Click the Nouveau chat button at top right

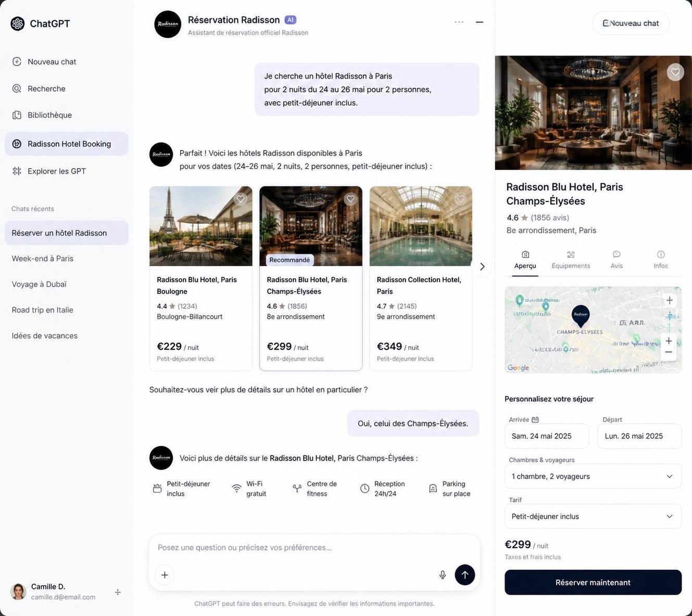(x=631, y=23)
